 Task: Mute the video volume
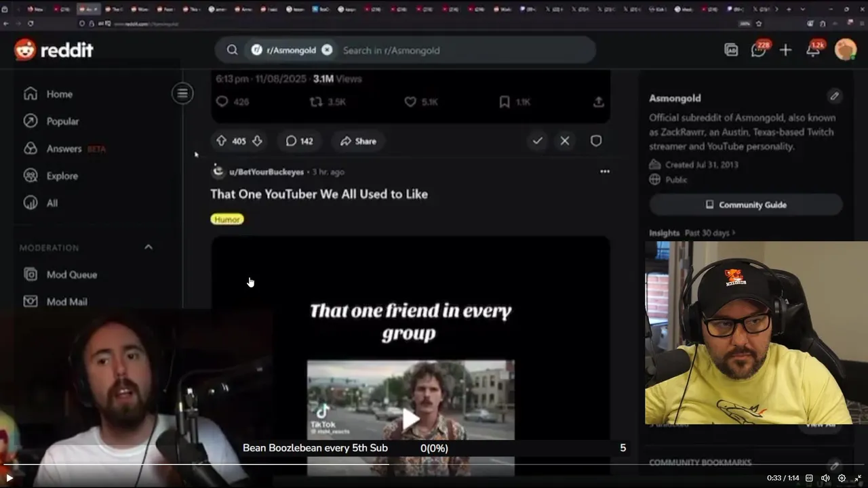point(825,478)
